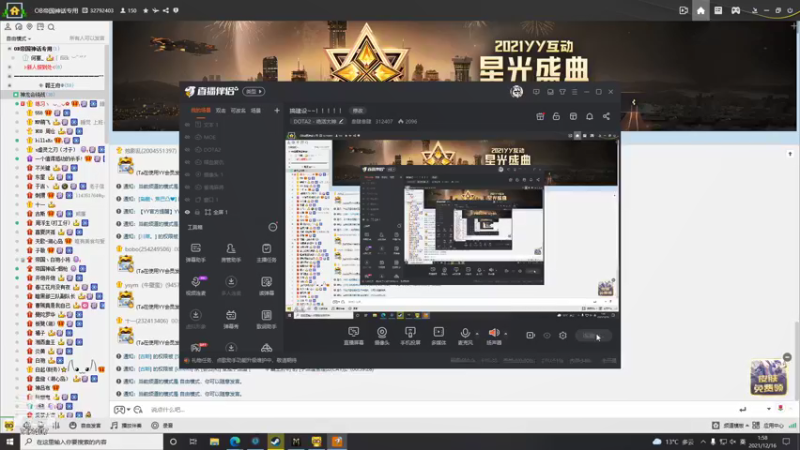Add a multimedia (多媒体) source

(x=438, y=336)
